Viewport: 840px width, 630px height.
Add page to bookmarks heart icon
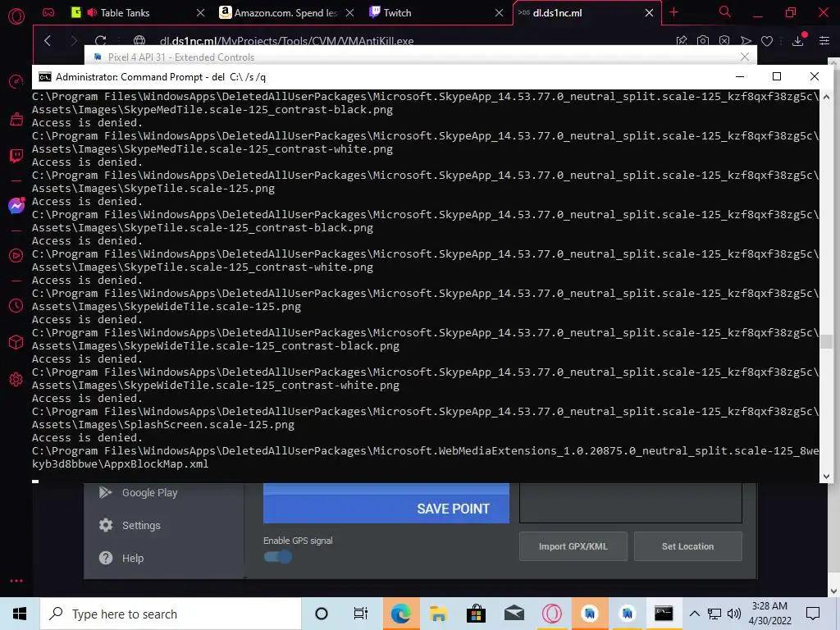767,41
